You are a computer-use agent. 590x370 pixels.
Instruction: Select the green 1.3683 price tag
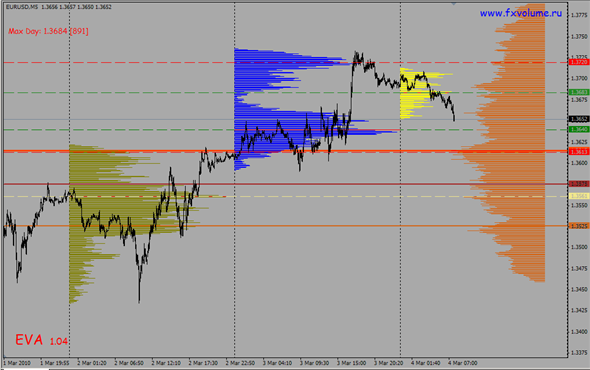579,92
